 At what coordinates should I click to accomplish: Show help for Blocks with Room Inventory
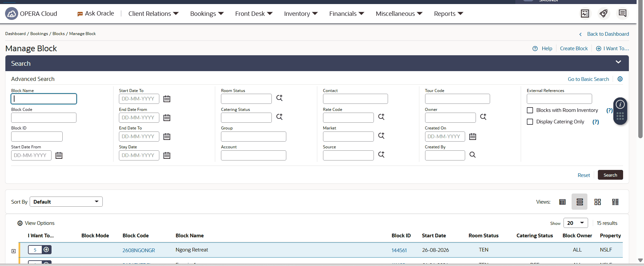click(609, 110)
